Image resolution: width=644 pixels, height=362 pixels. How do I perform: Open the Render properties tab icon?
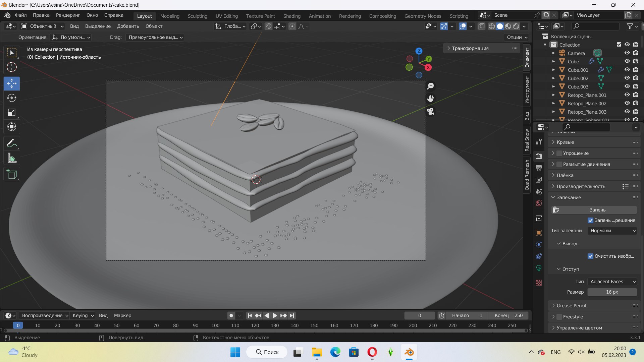click(539, 156)
